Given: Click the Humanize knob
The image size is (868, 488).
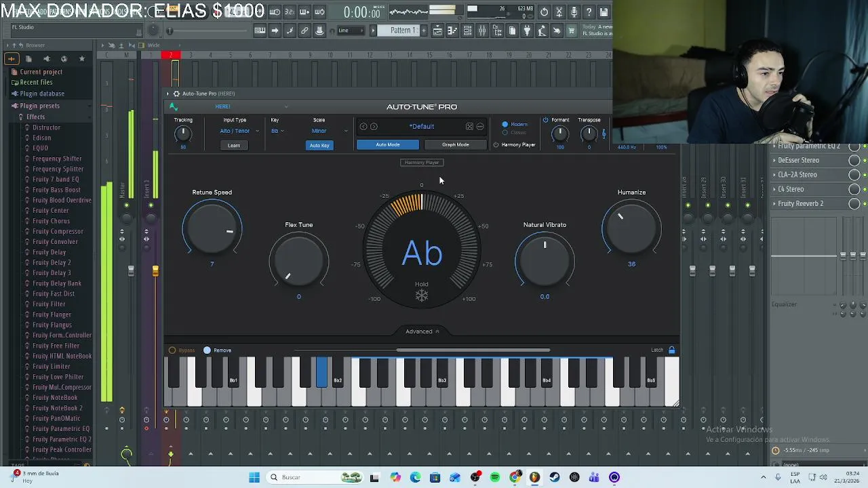Looking at the screenshot, I should pos(631,230).
